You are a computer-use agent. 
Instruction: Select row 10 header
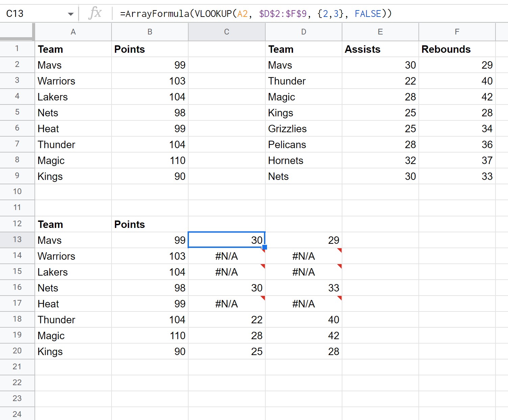pyautogui.click(x=17, y=192)
